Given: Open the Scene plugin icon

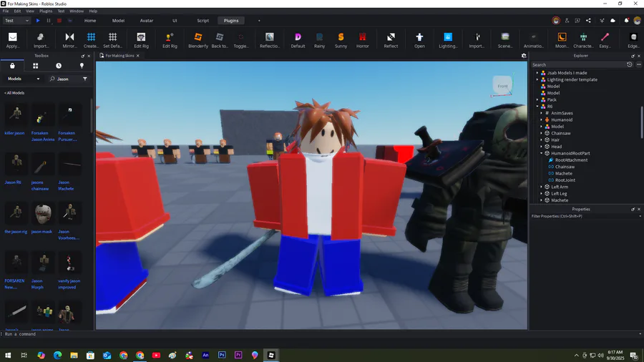Looking at the screenshot, I should (x=505, y=37).
